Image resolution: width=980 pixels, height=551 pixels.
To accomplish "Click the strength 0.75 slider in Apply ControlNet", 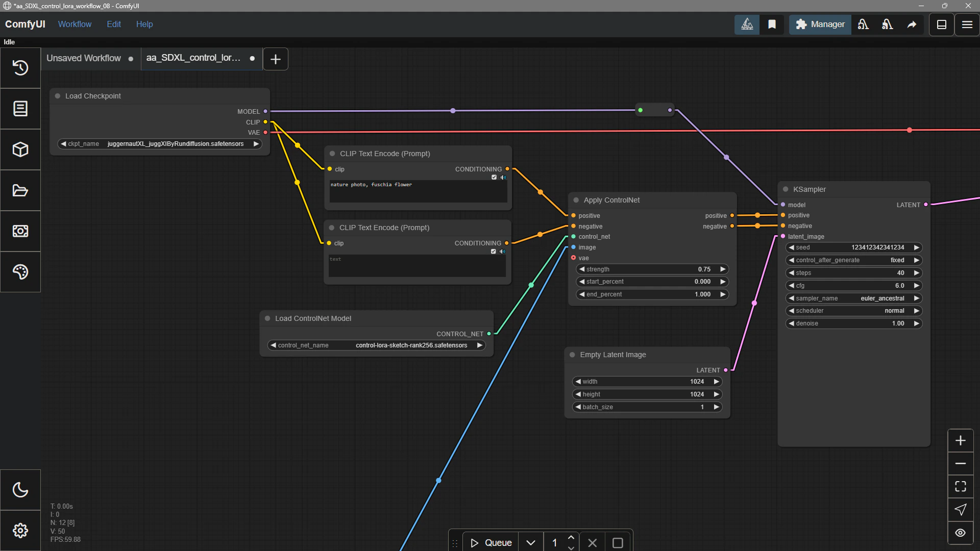I will tap(652, 269).
